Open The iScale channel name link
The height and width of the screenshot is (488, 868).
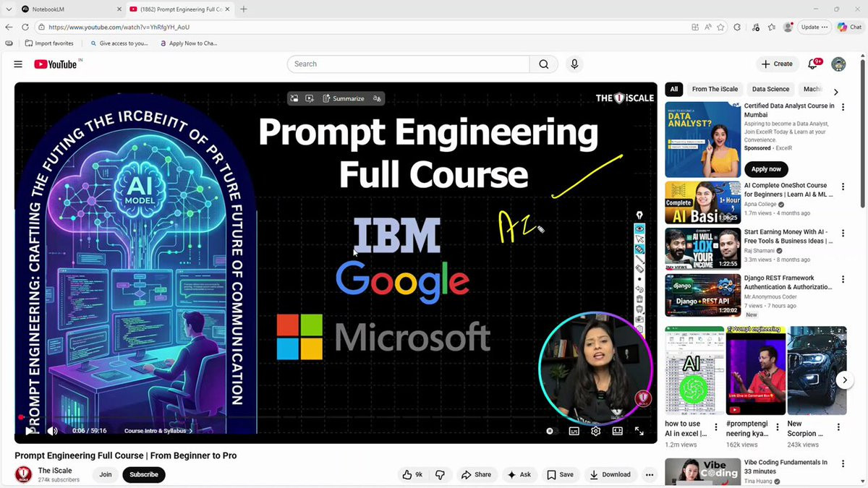tap(55, 471)
